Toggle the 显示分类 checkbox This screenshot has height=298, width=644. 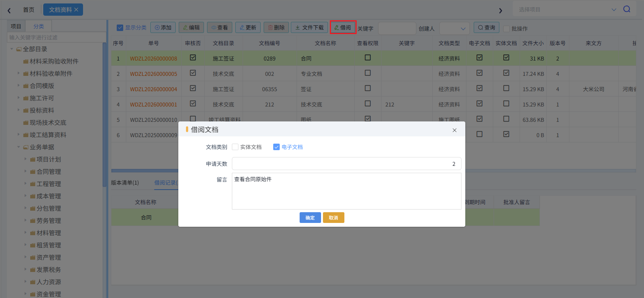click(x=120, y=28)
